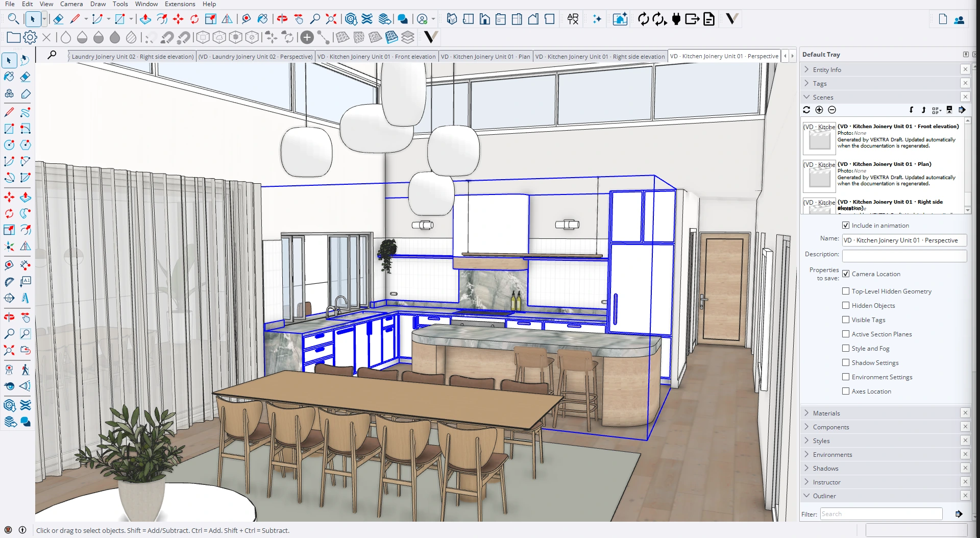The image size is (980, 538).
Task: Click the 3D Text tool in left toolbar
Action: point(25,299)
